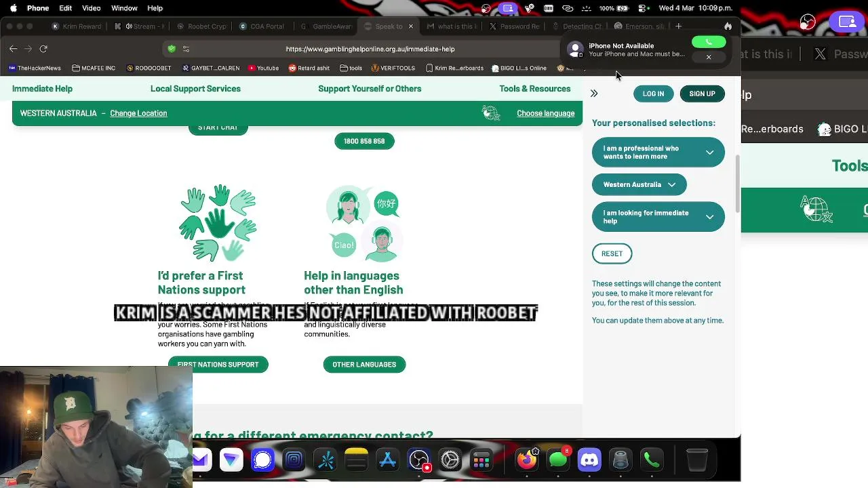868x488 pixels.
Task: Open the MCAFEE INC bookmark folder
Action: tap(93, 68)
